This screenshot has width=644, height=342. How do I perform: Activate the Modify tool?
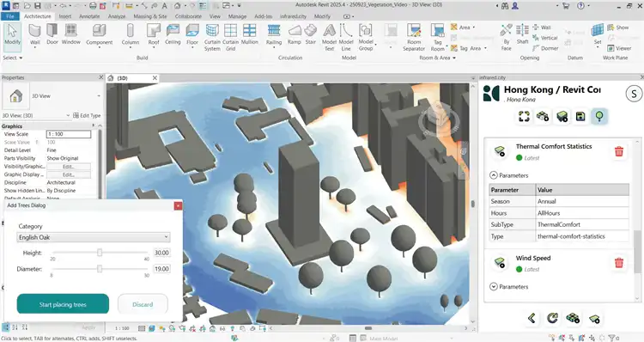point(12,37)
